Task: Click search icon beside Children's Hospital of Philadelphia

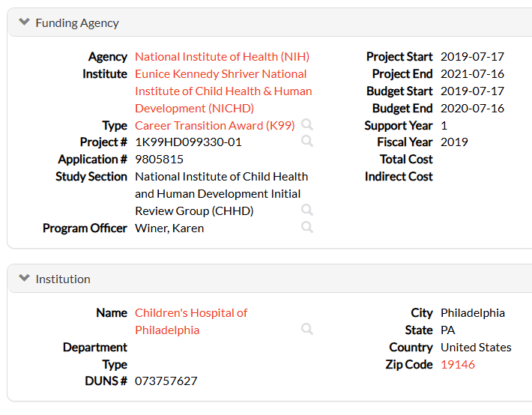Action: 307,329
